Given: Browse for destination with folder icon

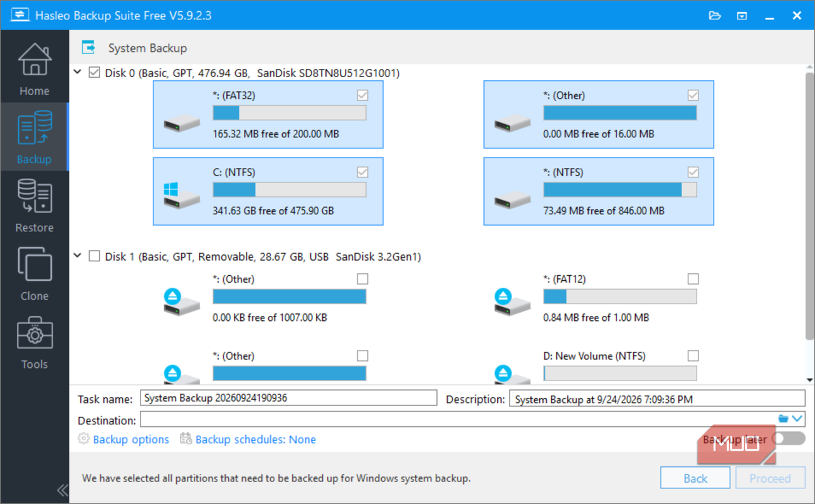Looking at the screenshot, I should tap(783, 419).
